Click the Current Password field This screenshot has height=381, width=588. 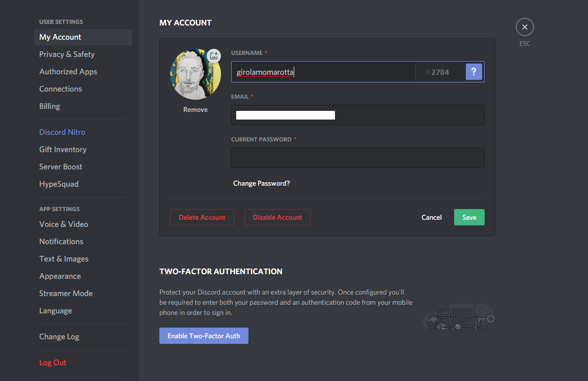(x=357, y=158)
